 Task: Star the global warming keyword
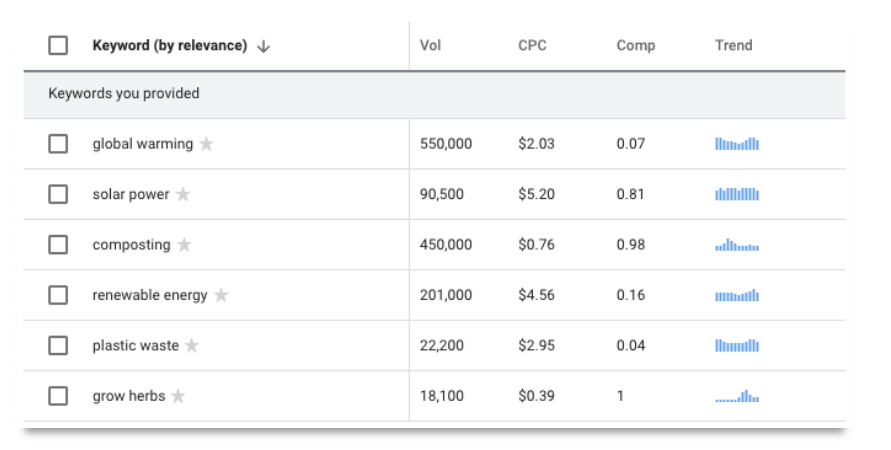[206, 144]
